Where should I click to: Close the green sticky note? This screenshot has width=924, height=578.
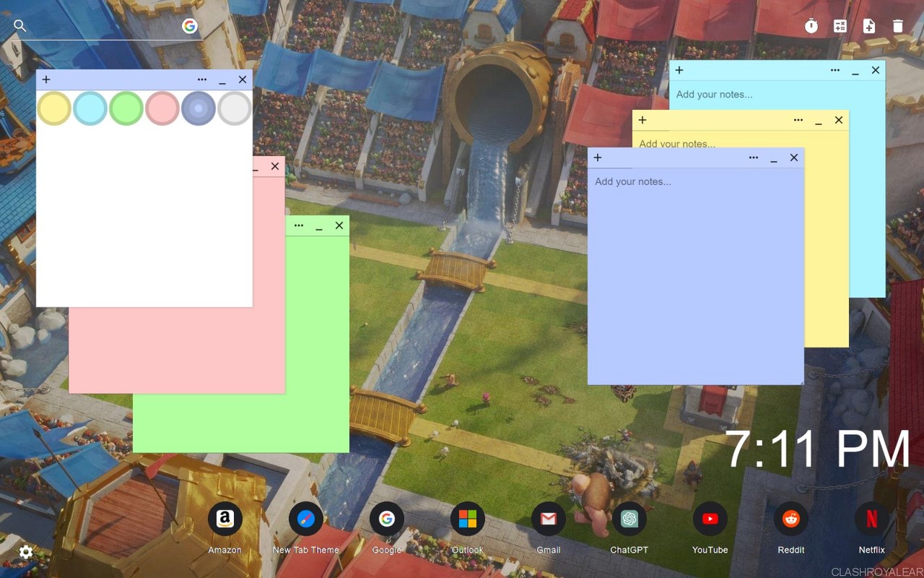339,225
